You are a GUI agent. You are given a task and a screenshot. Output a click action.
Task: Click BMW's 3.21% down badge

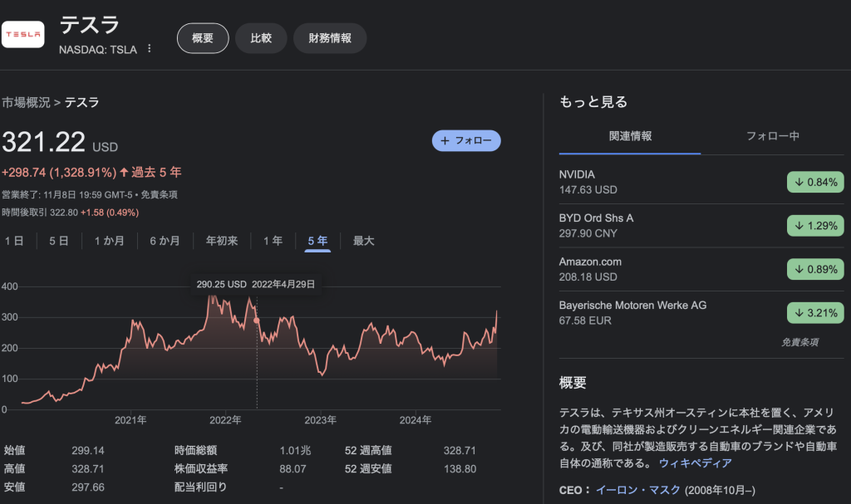tap(815, 313)
